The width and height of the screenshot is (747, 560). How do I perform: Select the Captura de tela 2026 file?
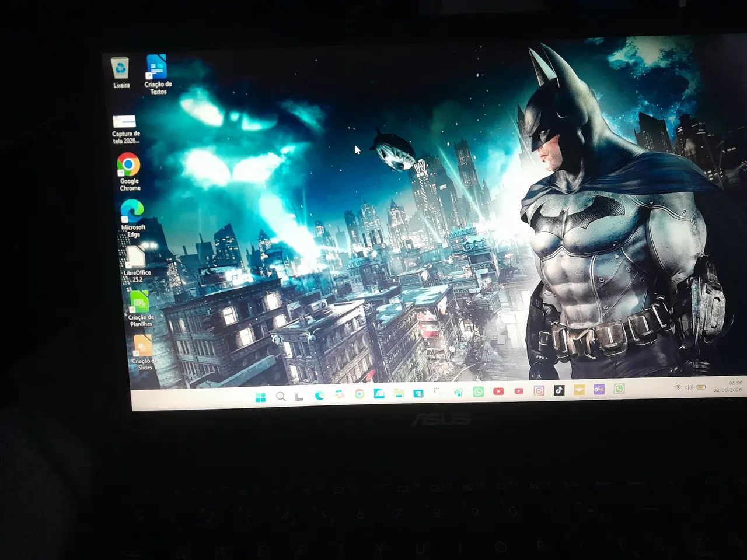[x=125, y=130]
